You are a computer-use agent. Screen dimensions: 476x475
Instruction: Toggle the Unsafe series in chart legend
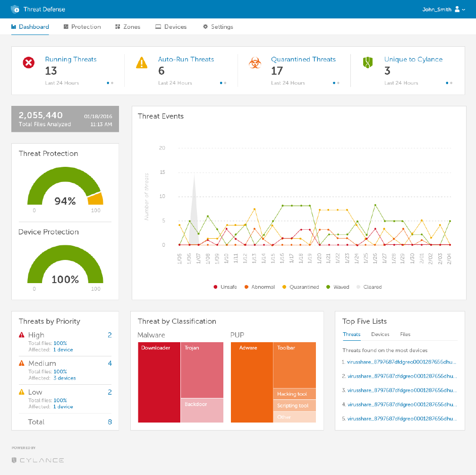225,287
